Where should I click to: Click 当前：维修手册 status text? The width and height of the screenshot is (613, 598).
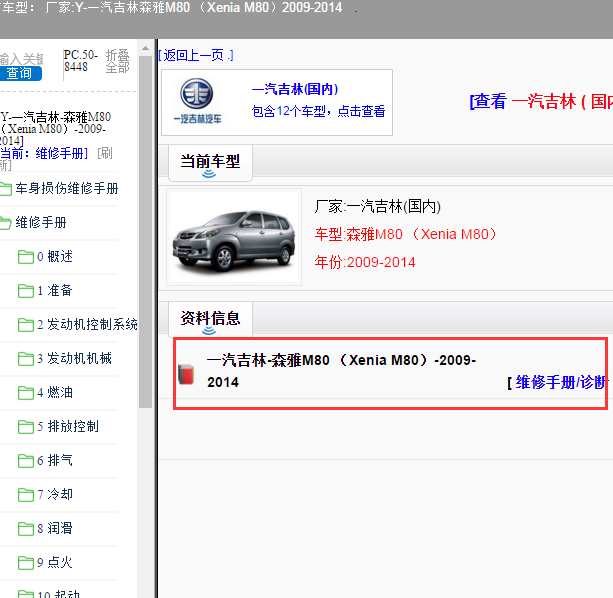click(44, 153)
